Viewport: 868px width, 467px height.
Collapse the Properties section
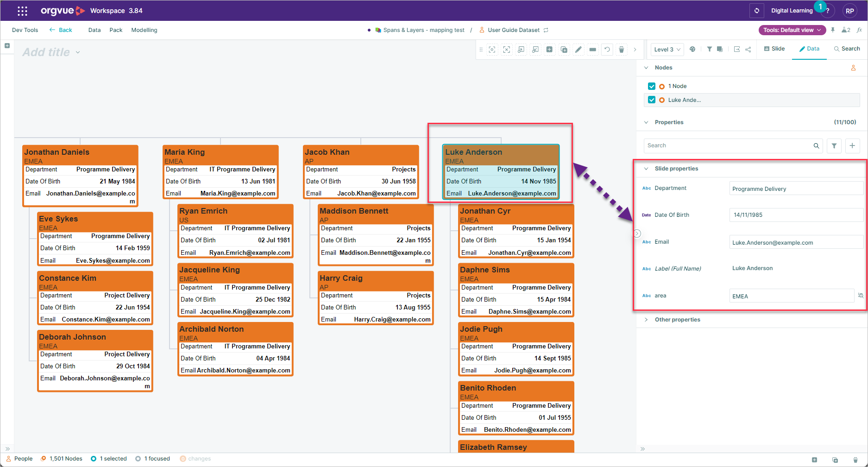point(646,122)
